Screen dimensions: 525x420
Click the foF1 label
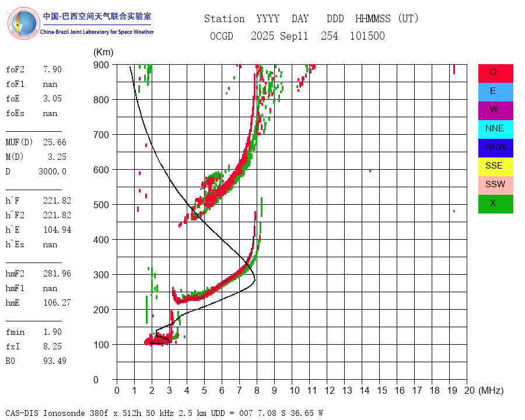tap(15, 84)
